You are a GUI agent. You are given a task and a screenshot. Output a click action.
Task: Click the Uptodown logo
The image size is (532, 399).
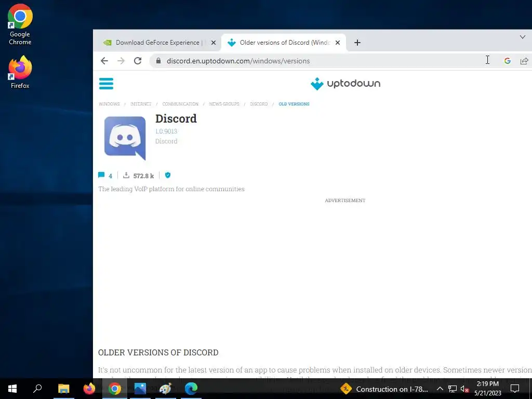click(345, 84)
